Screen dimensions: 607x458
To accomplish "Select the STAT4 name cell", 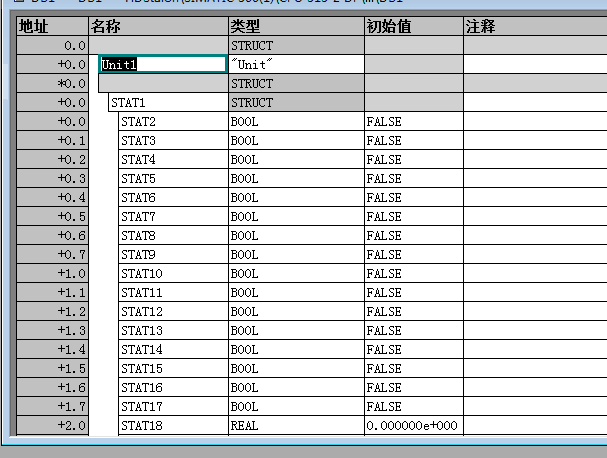I will click(x=173, y=160).
